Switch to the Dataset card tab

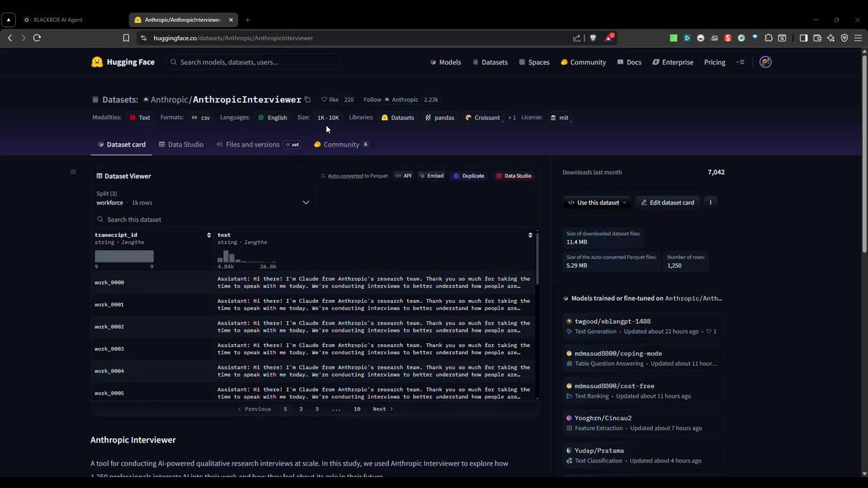tap(122, 145)
